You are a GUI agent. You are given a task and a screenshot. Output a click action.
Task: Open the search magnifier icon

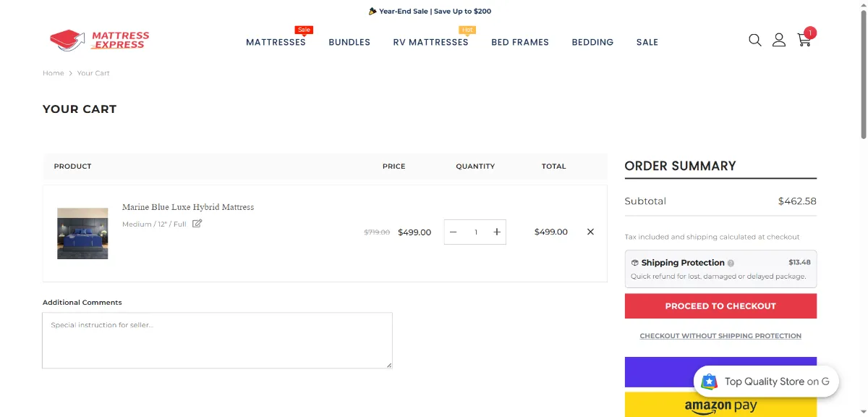point(755,40)
